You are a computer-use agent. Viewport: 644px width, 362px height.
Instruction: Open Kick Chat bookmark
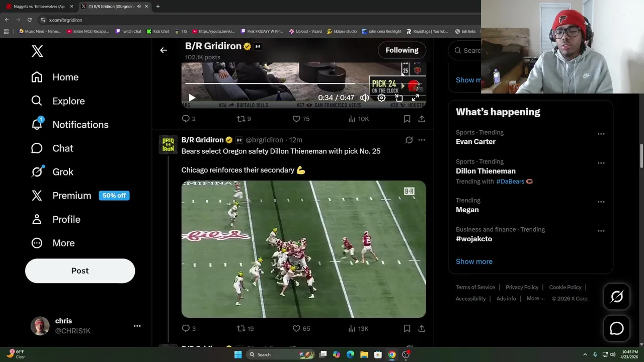(x=158, y=31)
